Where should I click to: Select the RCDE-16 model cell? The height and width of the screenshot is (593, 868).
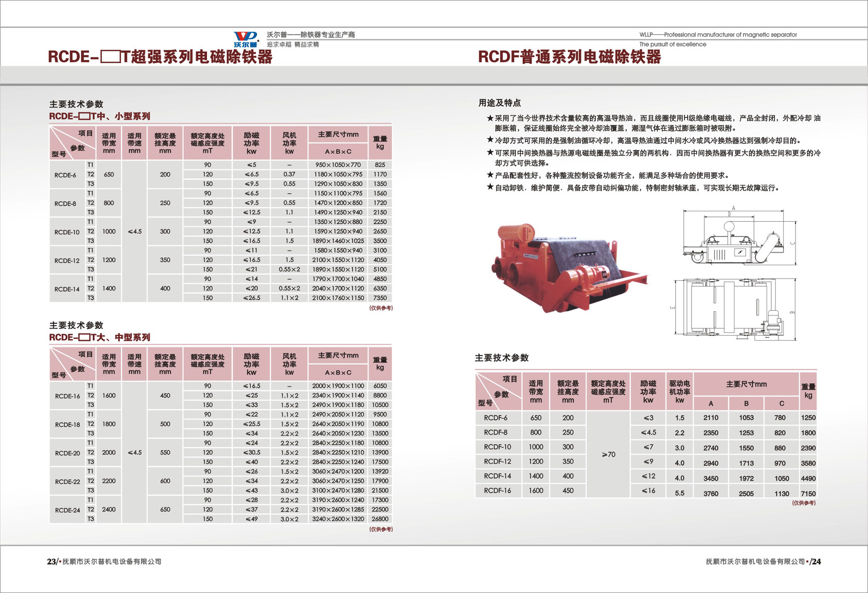click(67, 396)
